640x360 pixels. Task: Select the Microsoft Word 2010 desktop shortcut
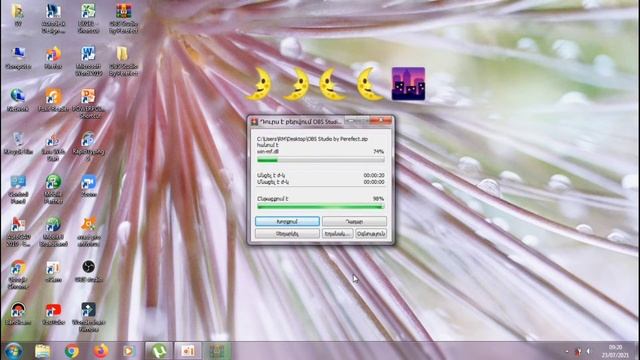[x=88, y=61]
